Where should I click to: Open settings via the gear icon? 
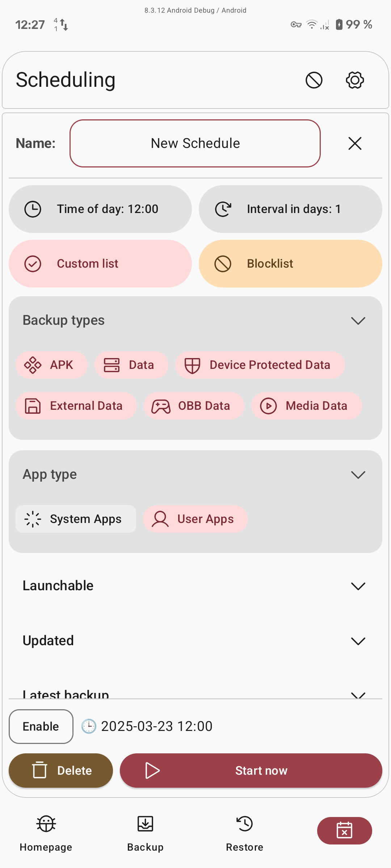(355, 80)
